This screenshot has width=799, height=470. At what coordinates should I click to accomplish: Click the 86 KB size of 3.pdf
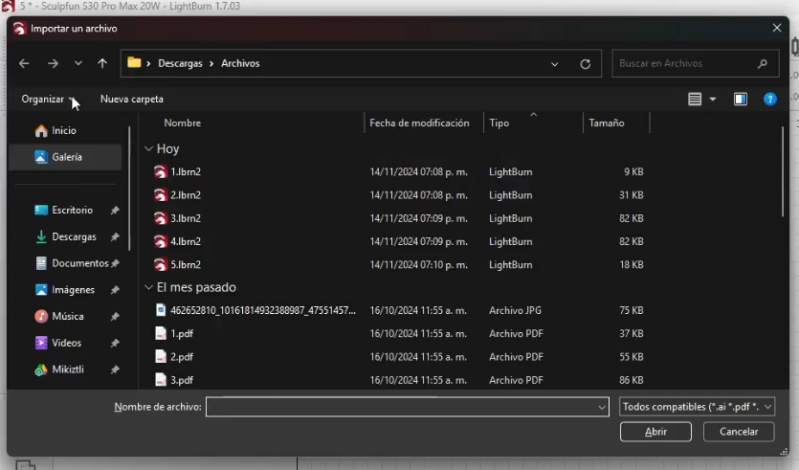631,380
